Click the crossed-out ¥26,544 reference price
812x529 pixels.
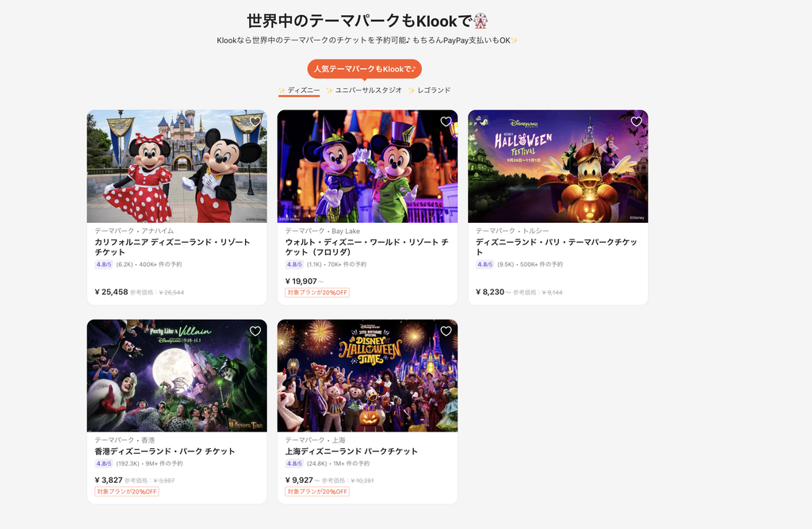[x=171, y=293]
